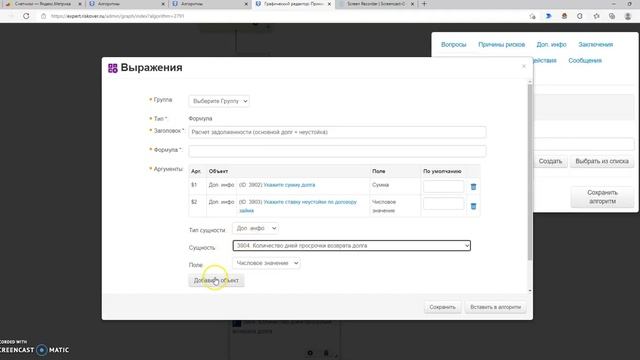Viewport: 640px width, 360px height.
Task: Open the Сущность dropdown showing Количество дней просрочки
Action: (x=351, y=246)
